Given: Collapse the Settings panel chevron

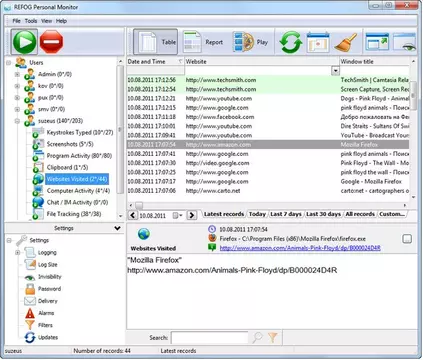Looking at the screenshot, I should coord(117,228).
